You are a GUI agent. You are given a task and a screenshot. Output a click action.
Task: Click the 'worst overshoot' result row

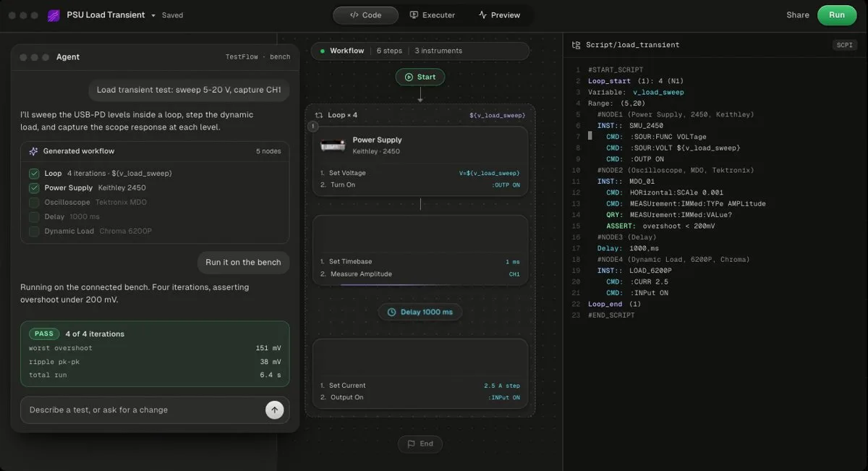pyautogui.click(x=155, y=348)
